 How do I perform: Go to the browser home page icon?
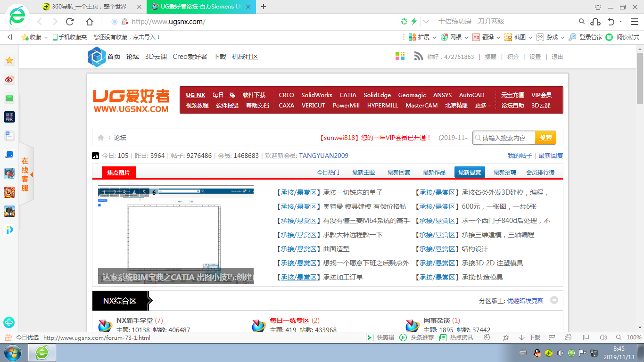click(90, 22)
